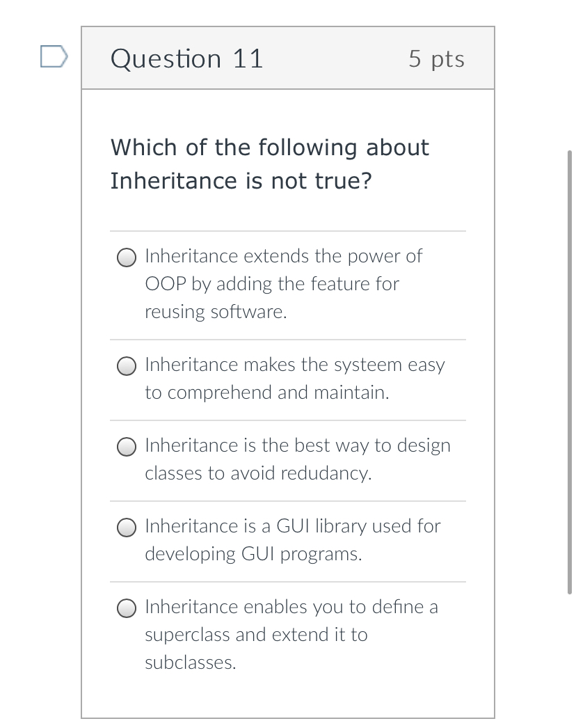Click the word "subclasses." in the last answer
Viewport: 576px width, 728px height.
coord(190,663)
